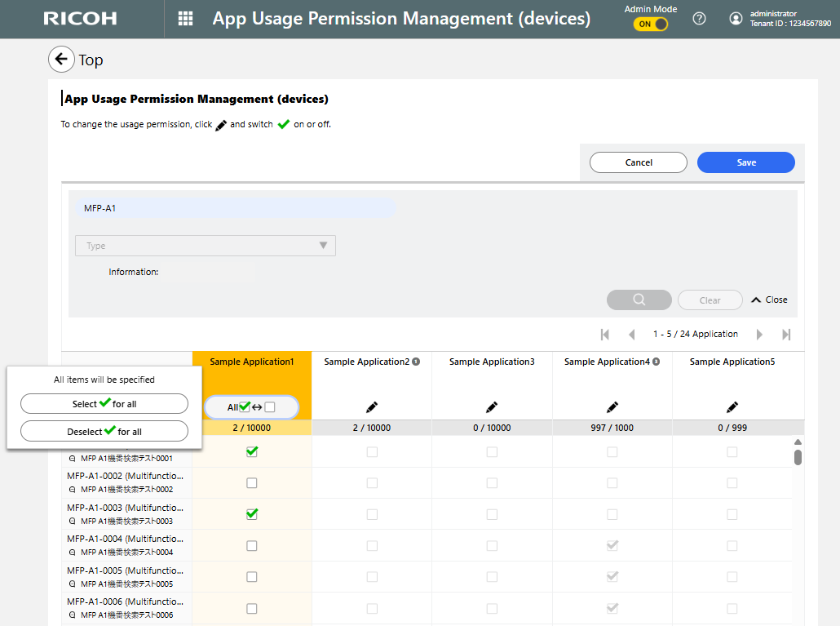Open the app launcher grid icon
Screen dimensions: 840x626
point(185,19)
